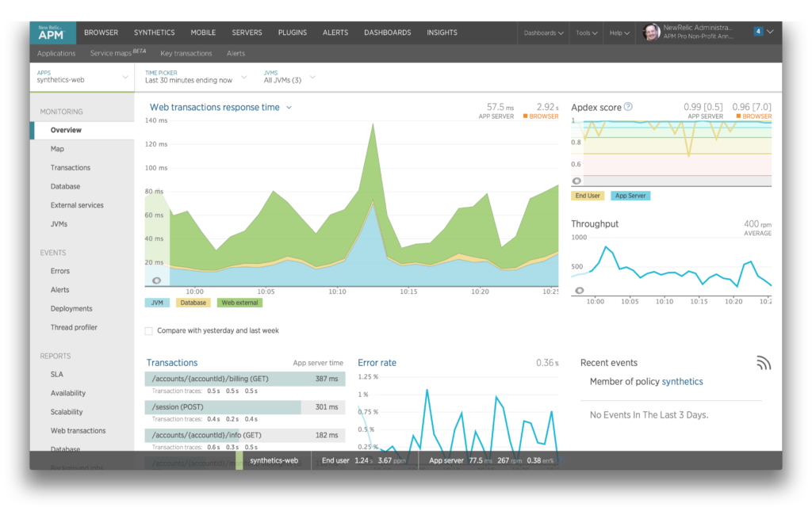Toggle the App Server Apdex legend
This screenshot has height=511, width=812.
pyautogui.click(x=630, y=196)
